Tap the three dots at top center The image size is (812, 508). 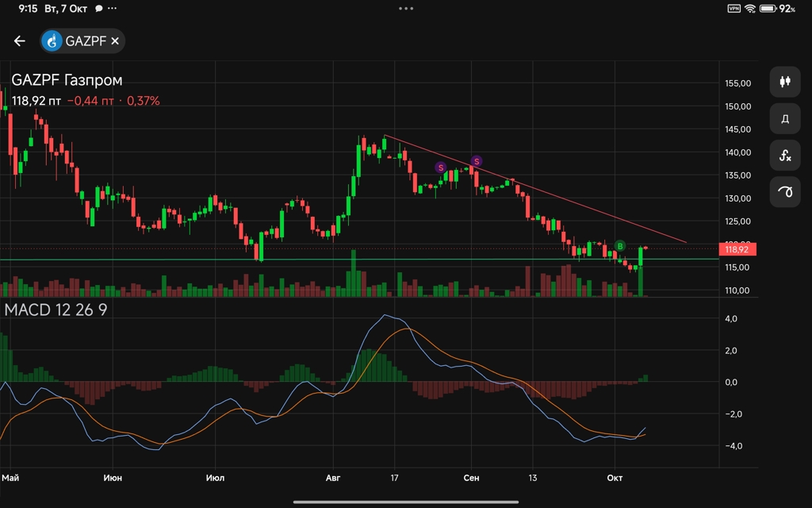(406, 9)
